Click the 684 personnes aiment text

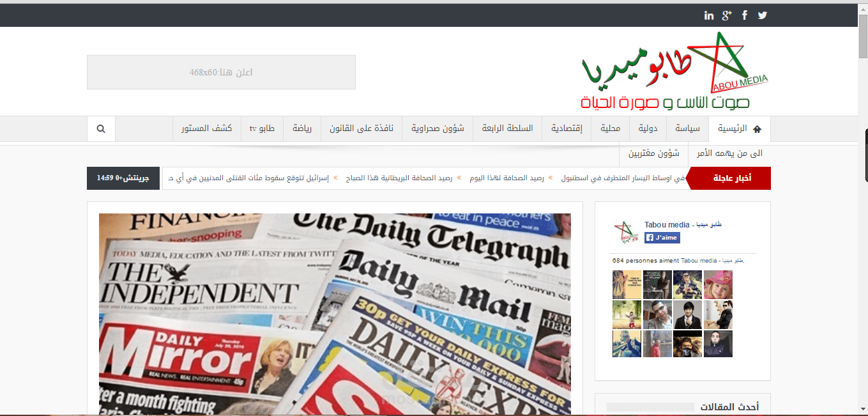coord(678,261)
